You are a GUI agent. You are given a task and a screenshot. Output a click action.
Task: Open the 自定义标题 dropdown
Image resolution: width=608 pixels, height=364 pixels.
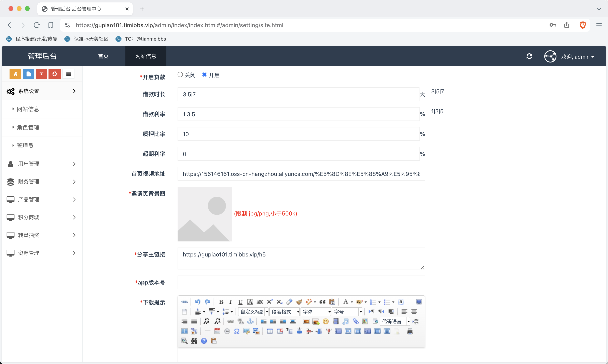point(253,312)
